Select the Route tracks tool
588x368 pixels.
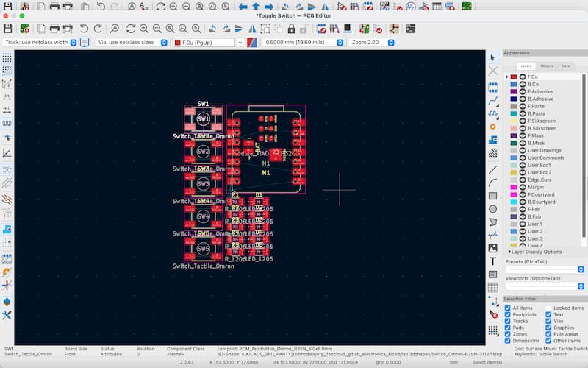(492, 100)
